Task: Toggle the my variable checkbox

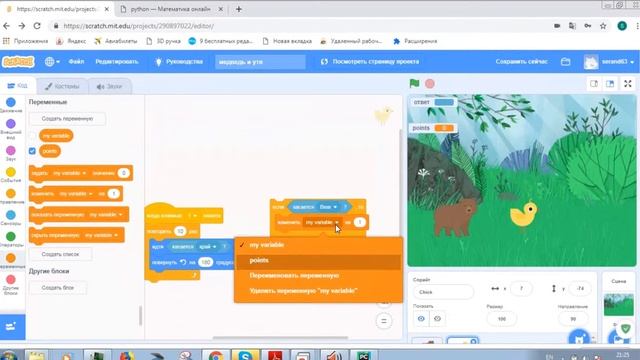Action: (x=32, y=136)
